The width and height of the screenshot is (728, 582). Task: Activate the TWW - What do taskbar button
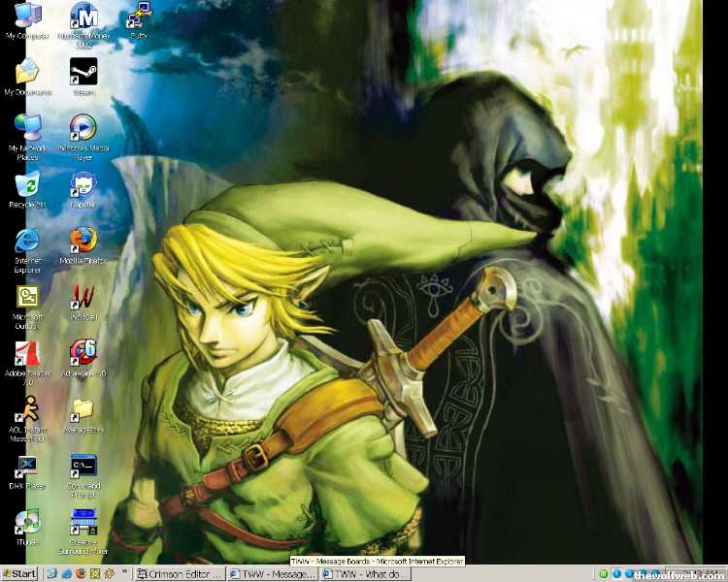[x=364, y=574]
